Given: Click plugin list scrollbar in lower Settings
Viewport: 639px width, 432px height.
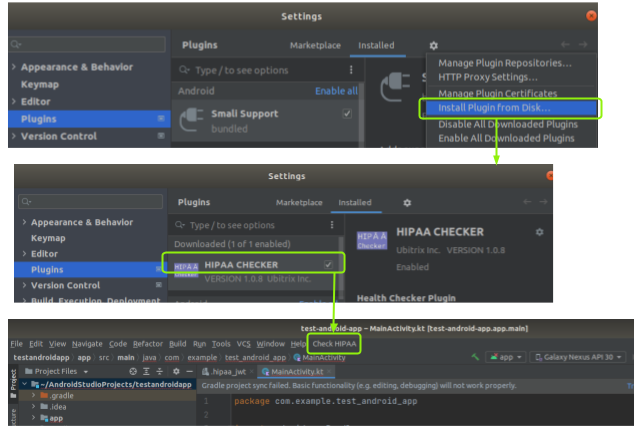Looking at the screenshot, I should tap(340, 267).
